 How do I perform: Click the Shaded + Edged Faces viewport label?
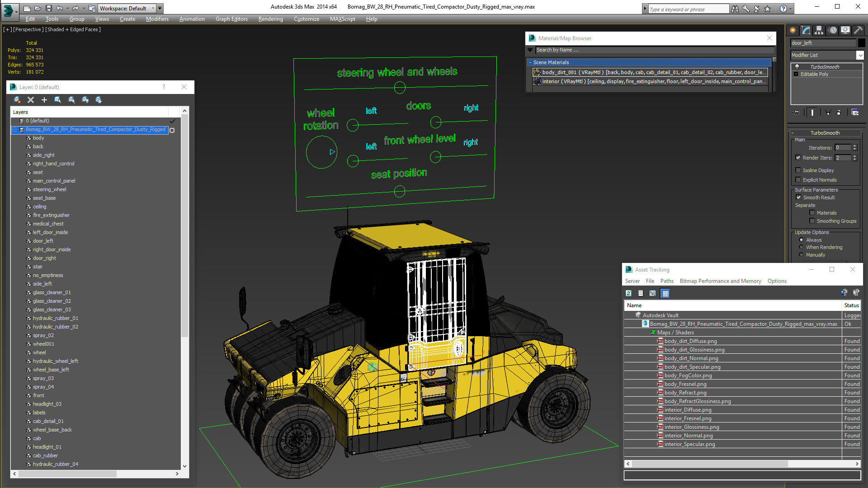[x=73, y=29]
